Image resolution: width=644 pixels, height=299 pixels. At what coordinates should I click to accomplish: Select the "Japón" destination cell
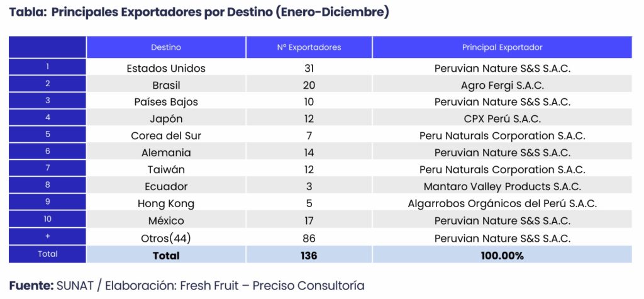(166, 119)
